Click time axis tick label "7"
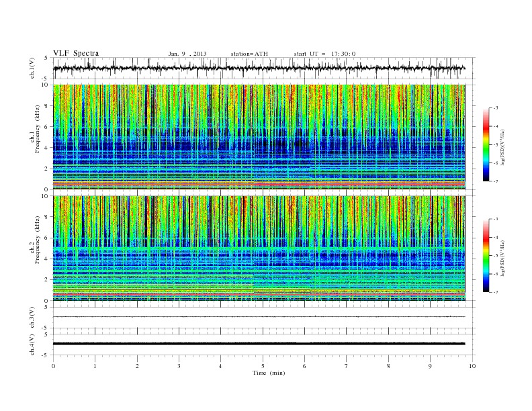Viewport: 532px width, 411px height. (347, 366)
